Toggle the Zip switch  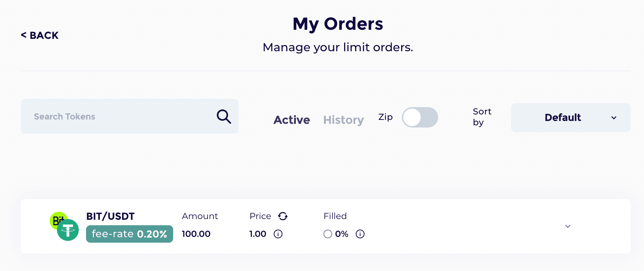420,117
